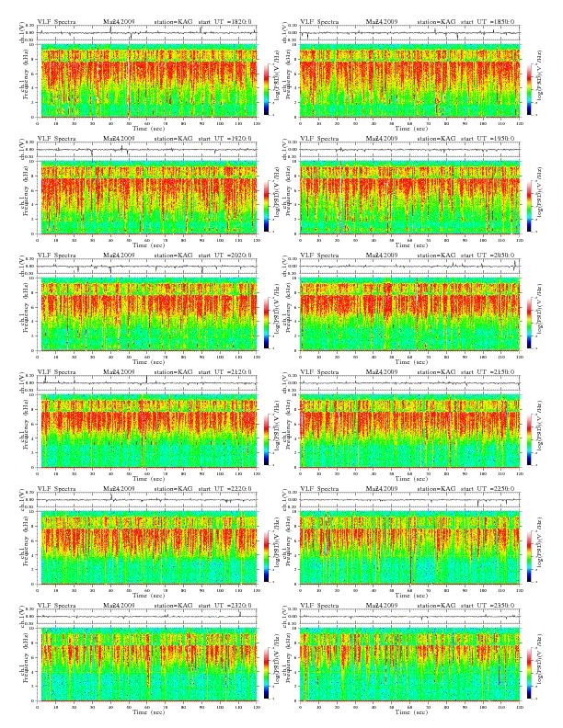This screenshot has width=563, height=728.
Task: Select the spectrogram starting UT 2220
Action: pos(147,548)
